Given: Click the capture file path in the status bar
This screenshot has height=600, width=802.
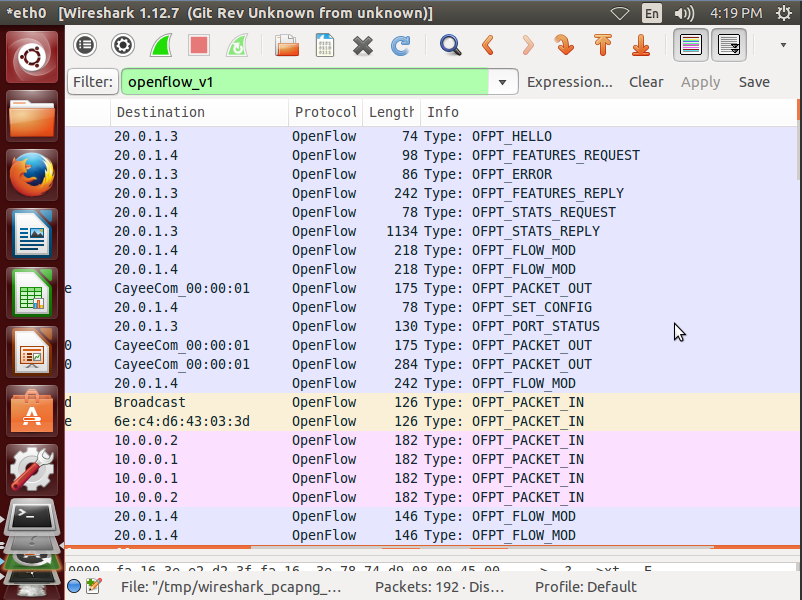Looking at the screenshot, I should [231, 587].
